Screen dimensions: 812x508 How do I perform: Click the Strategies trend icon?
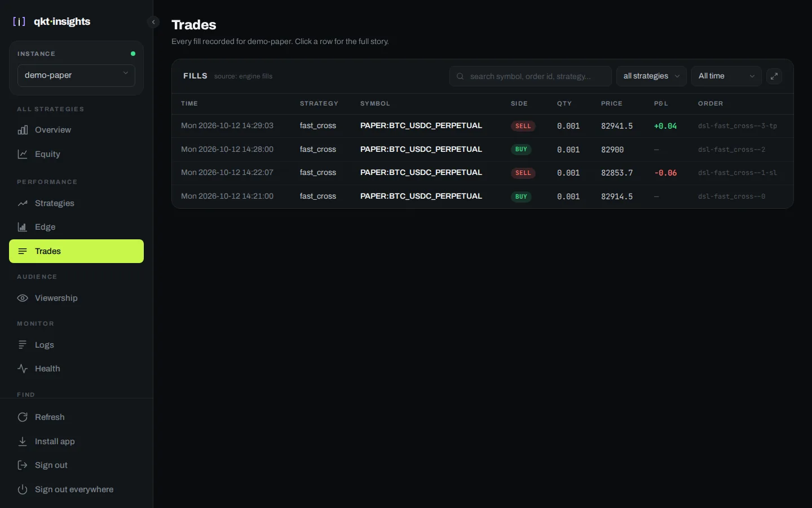tap(23, 203)
